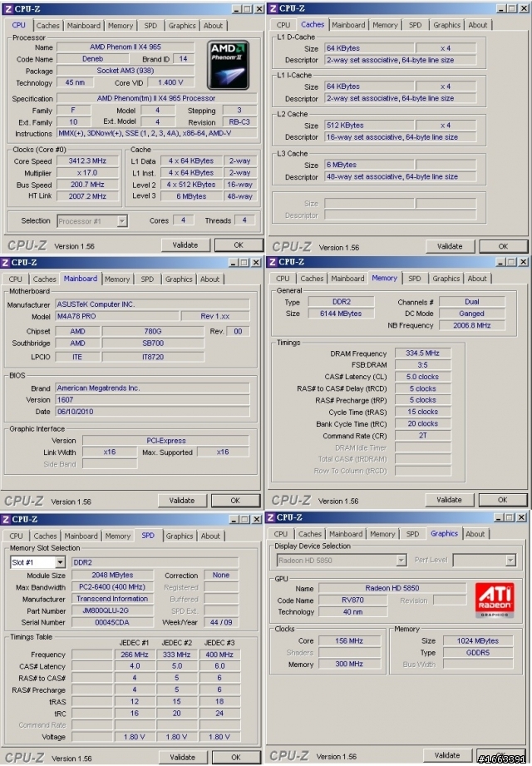Click the Core Speed value 3412.3 MHz
This screenshot has height=766, width=532.
point(87,161)
